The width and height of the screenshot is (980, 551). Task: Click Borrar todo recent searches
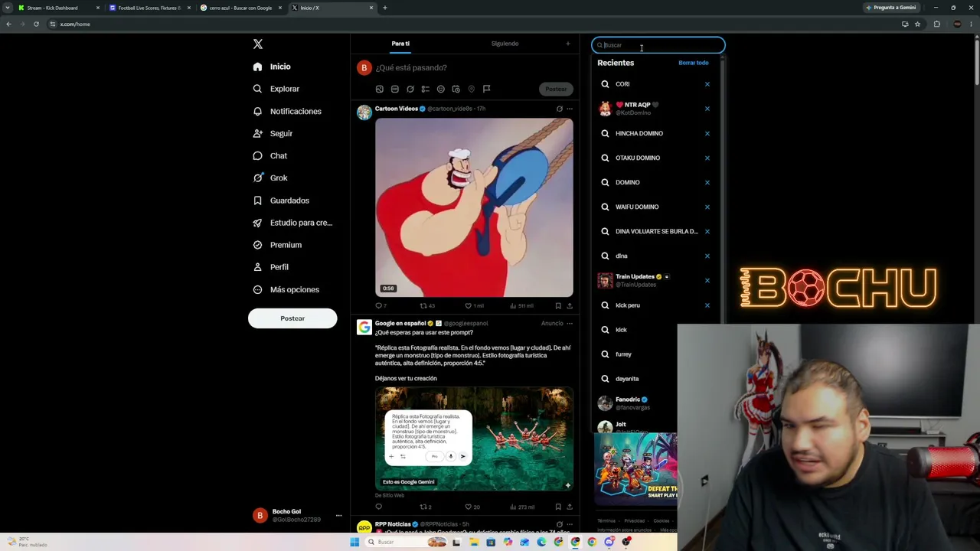coord(694,63)
